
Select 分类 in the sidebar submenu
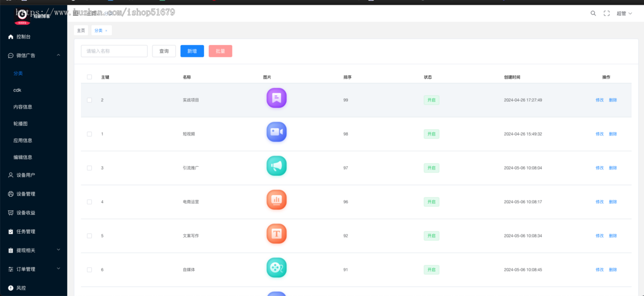coord(18,73)
